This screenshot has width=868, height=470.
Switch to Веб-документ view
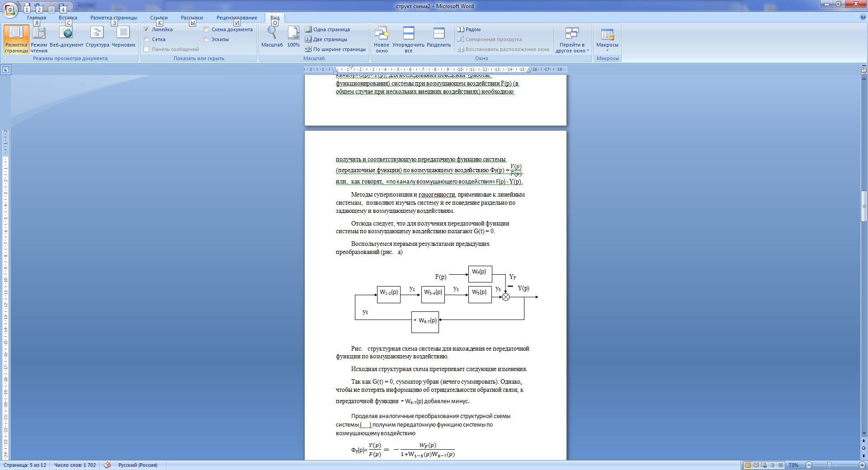66,37
